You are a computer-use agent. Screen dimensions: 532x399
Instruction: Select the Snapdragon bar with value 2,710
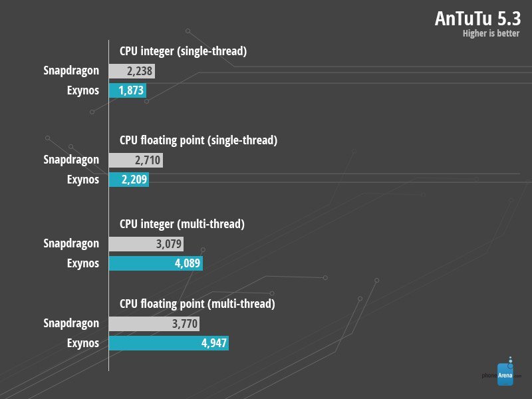(x=136, y=160)
